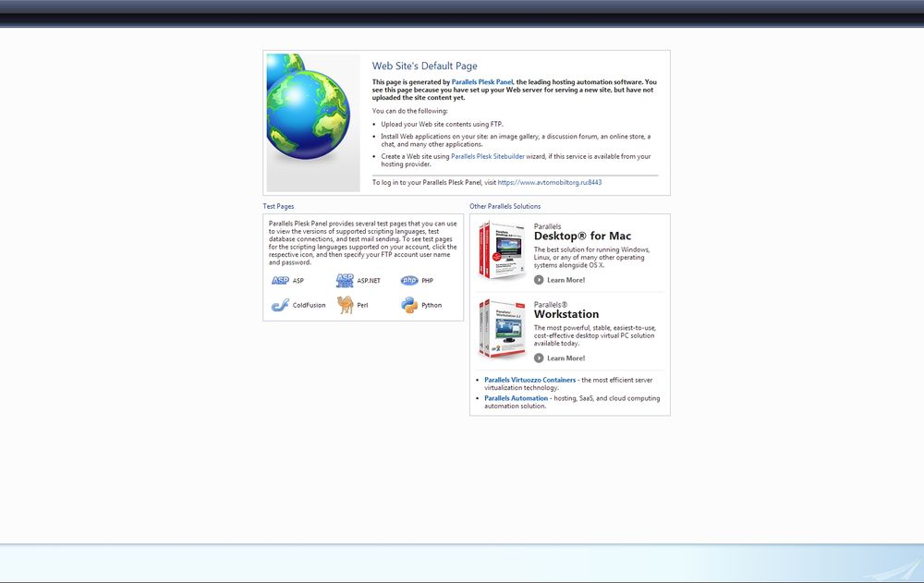Image resolution: width=924 pixels, height=583 pixels.
Task: Open the ColdFusion test page icon
Action: tap(280, 305)
